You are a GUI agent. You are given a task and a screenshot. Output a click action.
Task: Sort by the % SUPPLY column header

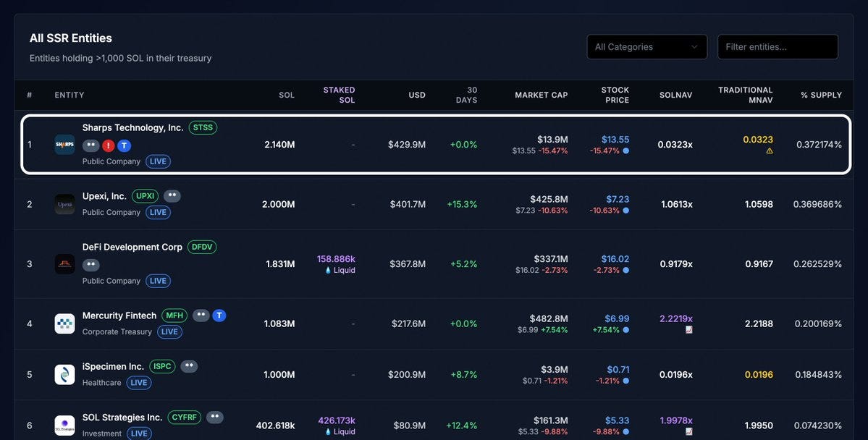tap(822, 96)
